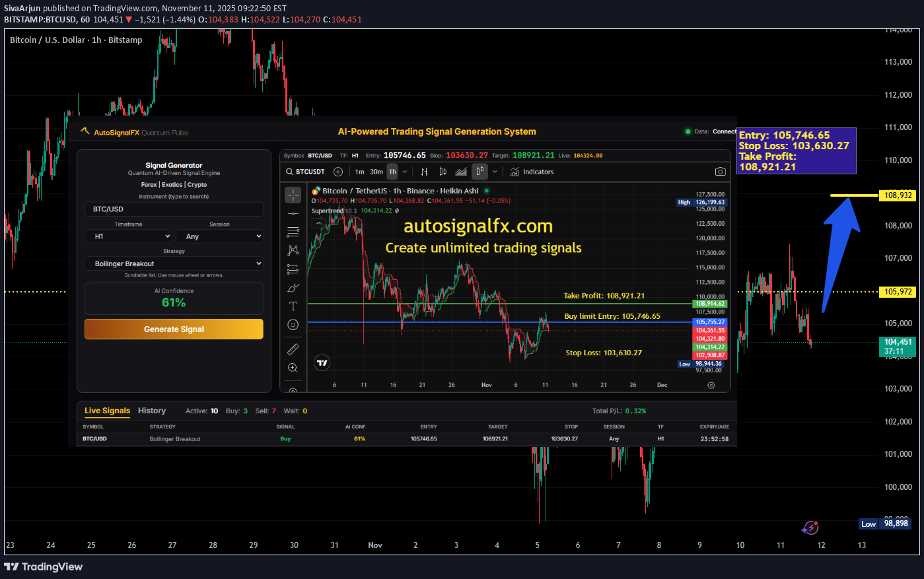
Task: Select the Text drawing tool
Action: coord(293,306)
